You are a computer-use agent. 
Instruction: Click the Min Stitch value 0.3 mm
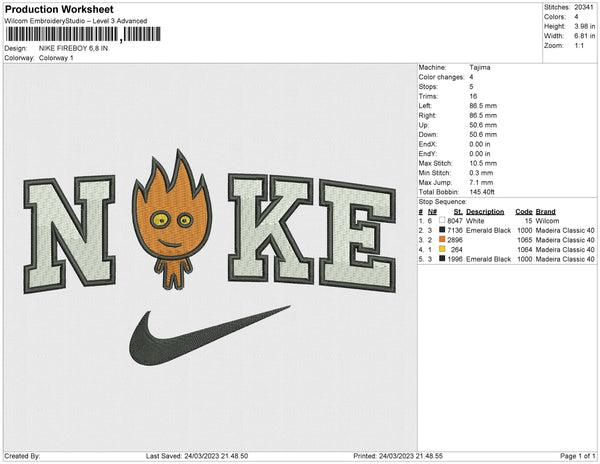[481, 173]
